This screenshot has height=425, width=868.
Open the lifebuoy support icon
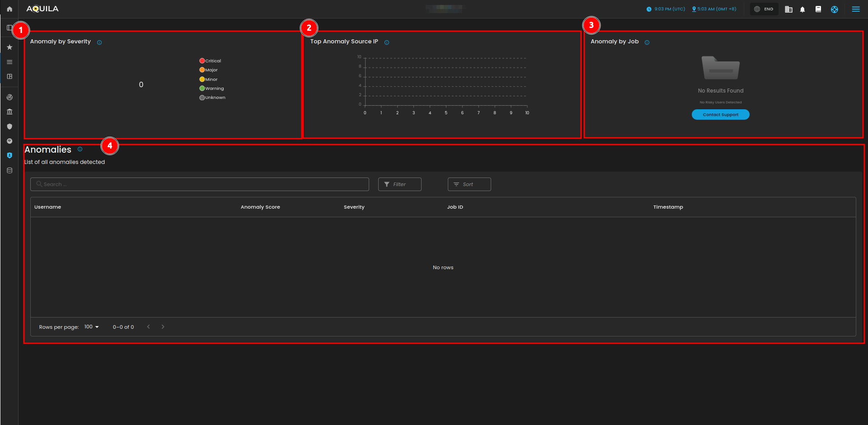[x=834, y=9]
